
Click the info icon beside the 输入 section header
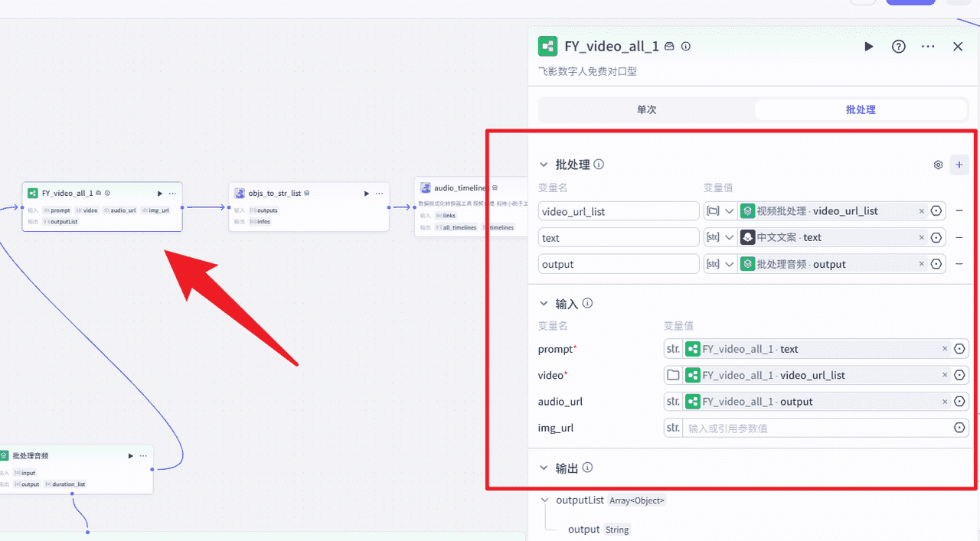587,303
